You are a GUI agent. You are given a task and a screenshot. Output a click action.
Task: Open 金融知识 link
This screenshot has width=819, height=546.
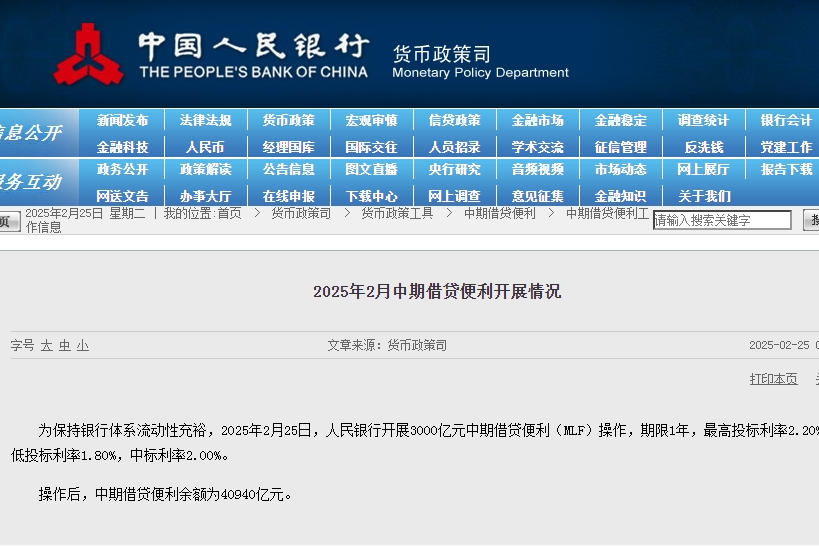point(621,196)
